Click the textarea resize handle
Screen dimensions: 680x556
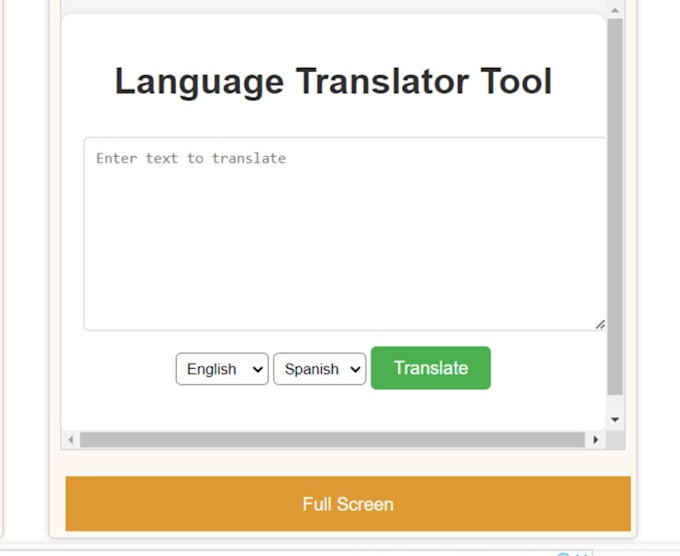[x=600, y=324]
